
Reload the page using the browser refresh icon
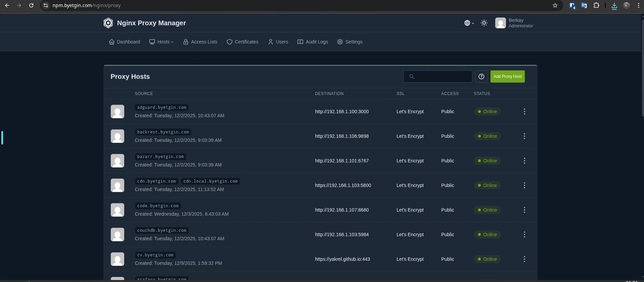(31, 5)
